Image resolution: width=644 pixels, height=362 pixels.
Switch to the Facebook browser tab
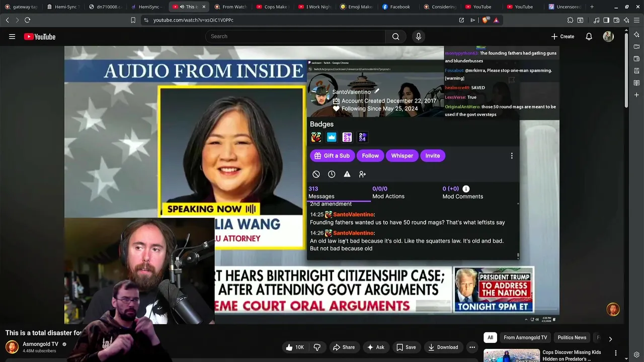[398, 7]
